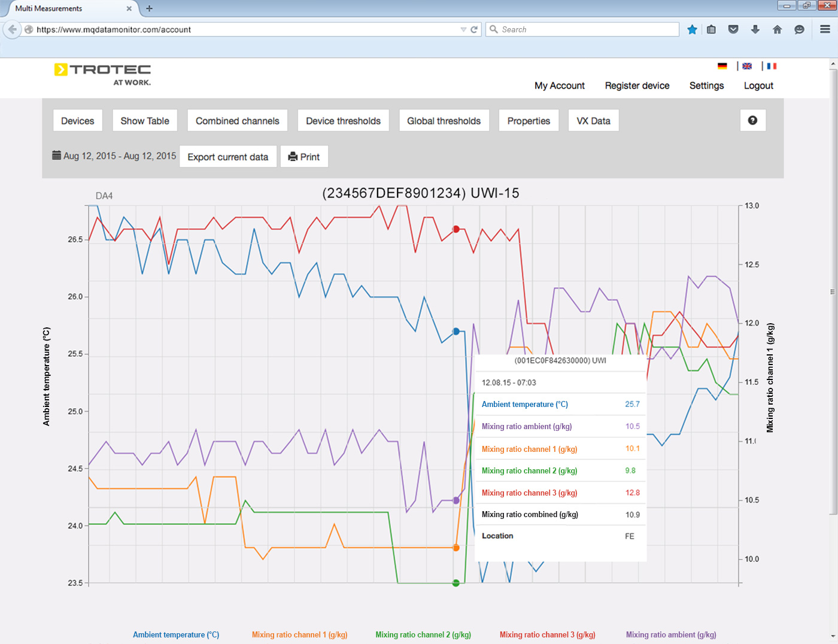Click the red channel 3 data point marker
Image resolution: width=838 pixels, height=644 pixels.
pos(456,229)
